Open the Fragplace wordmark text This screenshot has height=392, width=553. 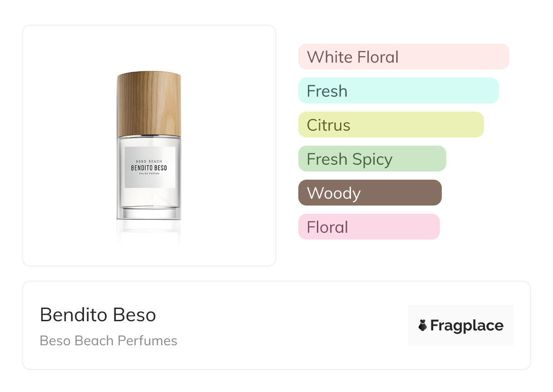(467, 325)
